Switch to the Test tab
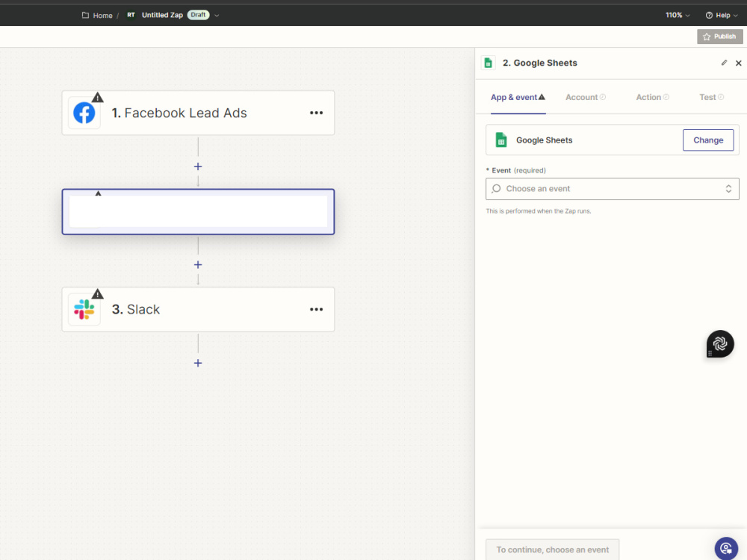The height and width of the screenshot is (560, 747). 712,97
